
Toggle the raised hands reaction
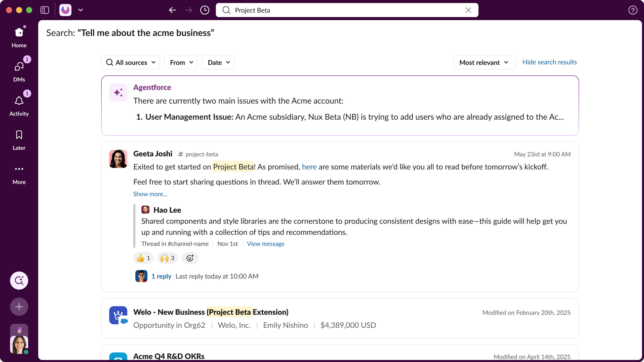[168, 258]
